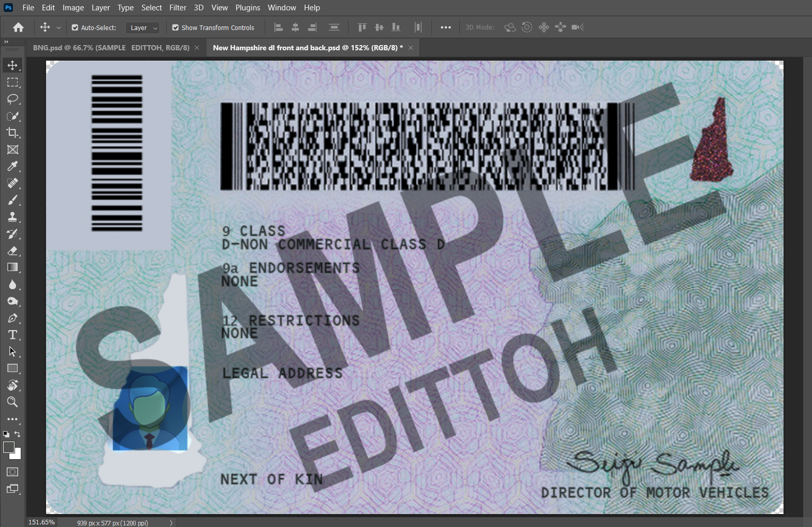Select the Gradient tool
The image size is (812, 527).
(12, 267)
